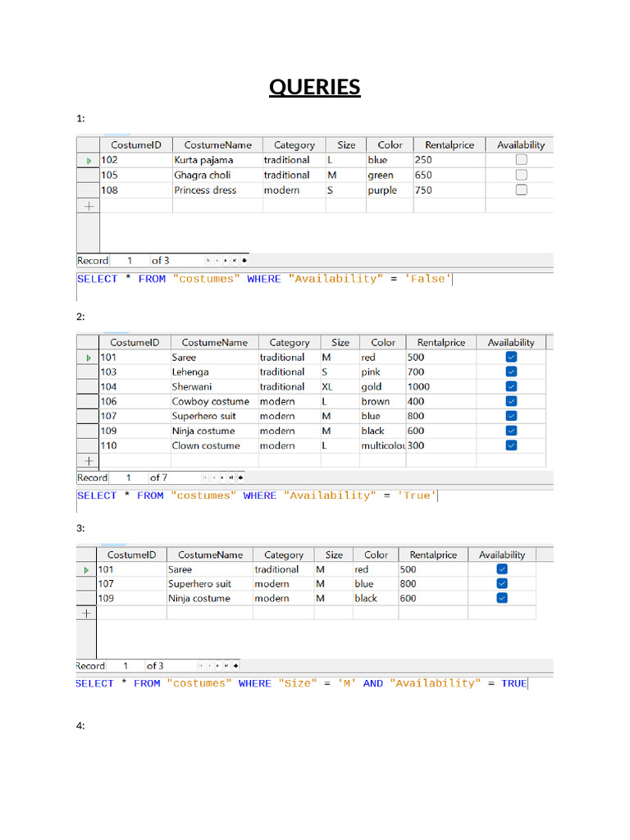Select the 'XL' size cell

point(340,386)
